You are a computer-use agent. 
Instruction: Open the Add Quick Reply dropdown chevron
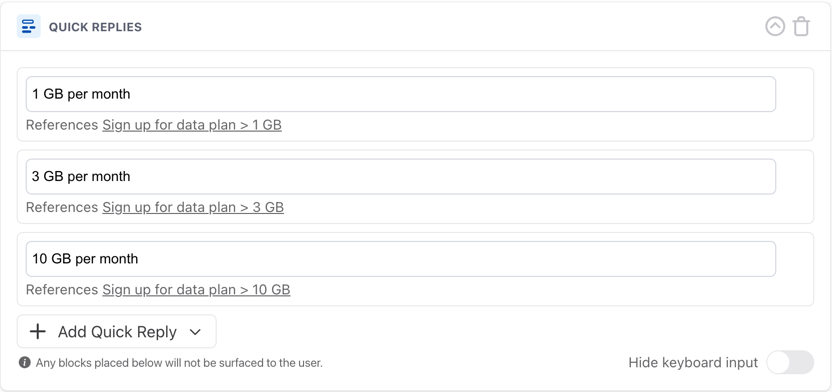point(195,332)
